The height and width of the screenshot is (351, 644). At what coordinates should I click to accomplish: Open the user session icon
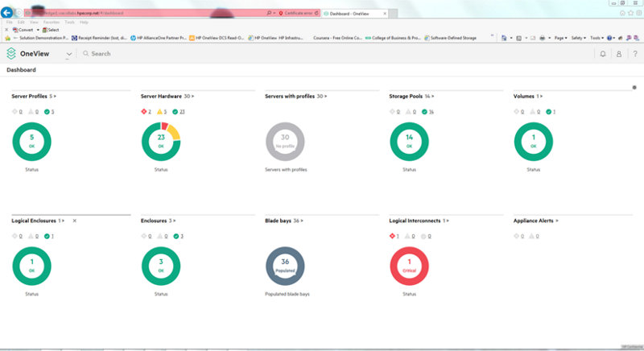[618, 54]
